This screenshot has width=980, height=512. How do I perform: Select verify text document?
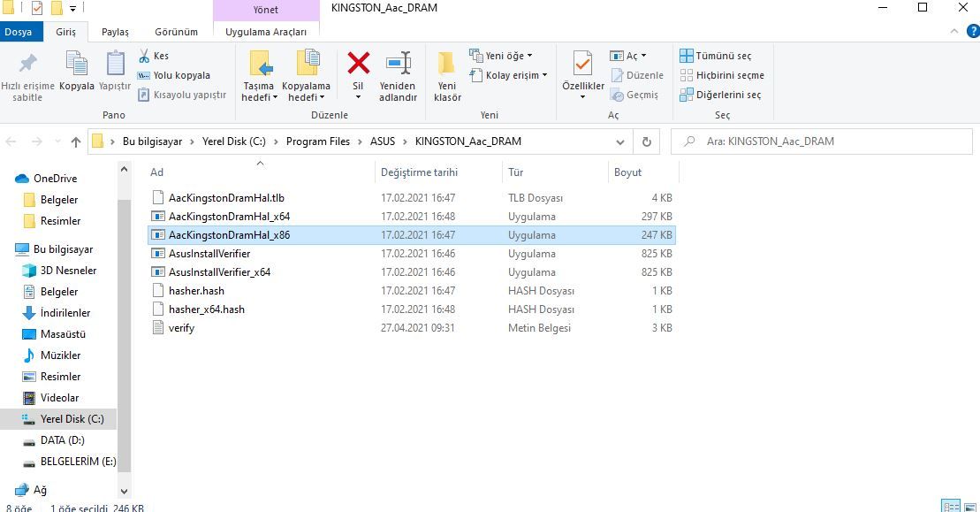pos(413,327)
